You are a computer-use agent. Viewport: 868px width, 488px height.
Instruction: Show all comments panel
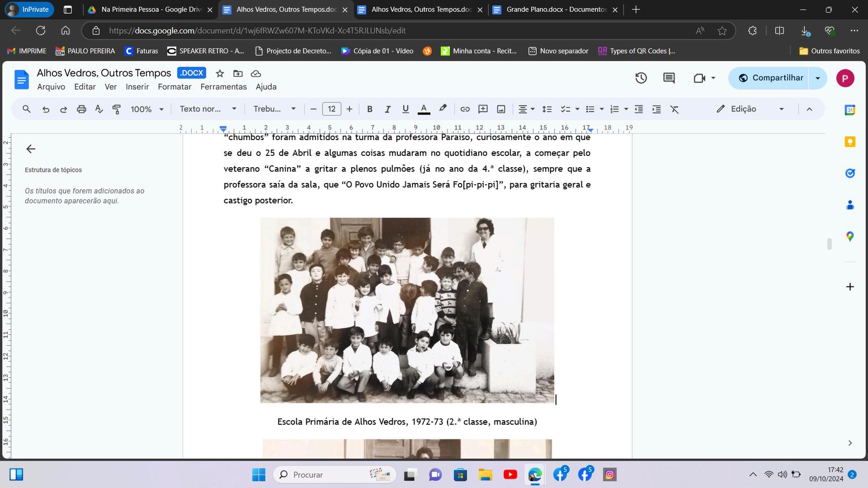(669, 78)
